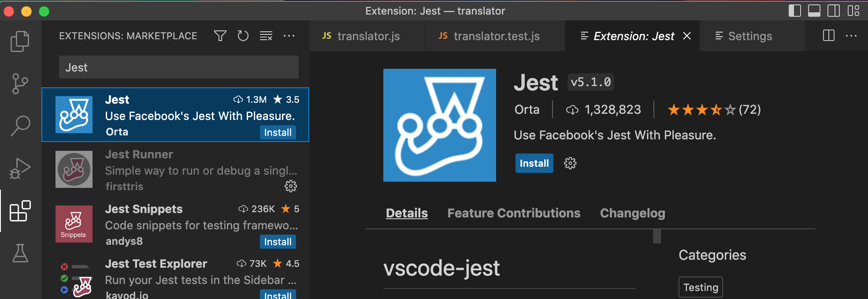Toggle bottom panel layout icon
The width and height of the screenshot is (868, 299).
(814, 11)
